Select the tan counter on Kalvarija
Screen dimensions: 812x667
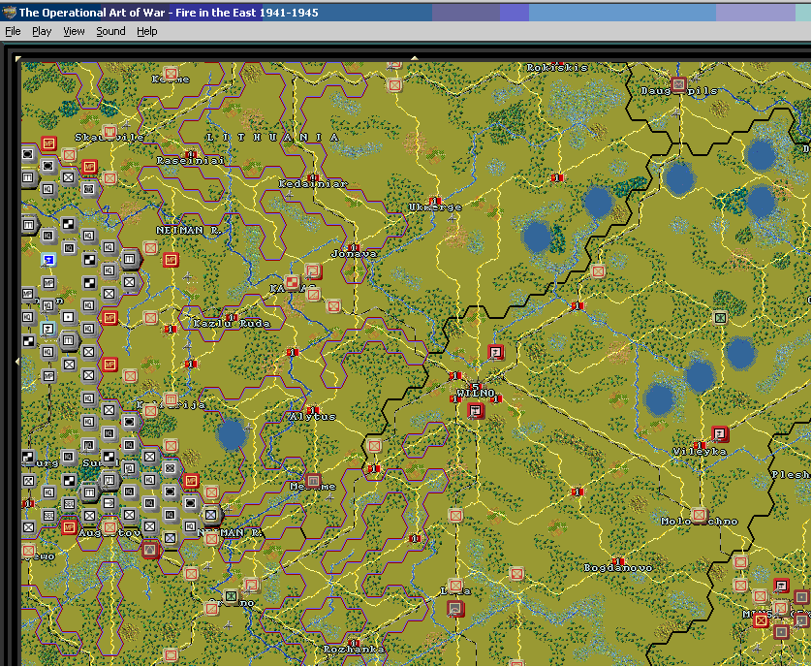click(x=171, y=399)
